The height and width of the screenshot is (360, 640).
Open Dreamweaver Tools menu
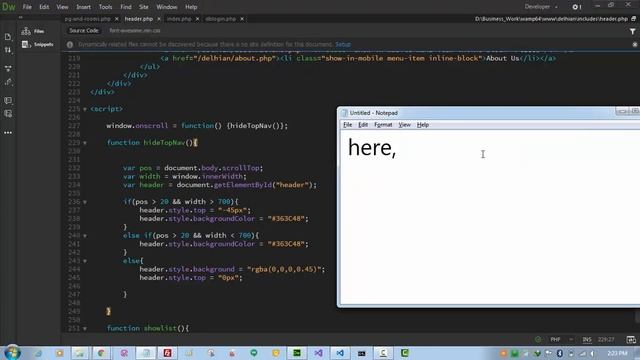pos(105,7)
